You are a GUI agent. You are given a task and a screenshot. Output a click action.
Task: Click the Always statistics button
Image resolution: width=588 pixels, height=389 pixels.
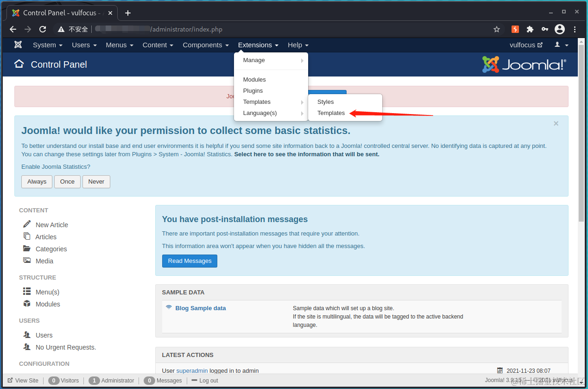click(x=37, y=182)
